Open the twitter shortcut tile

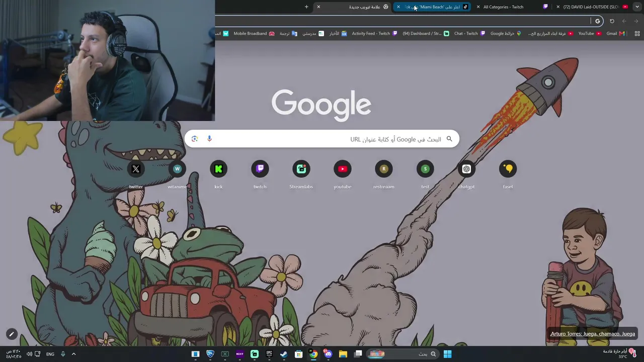click(x=136, y=175)
